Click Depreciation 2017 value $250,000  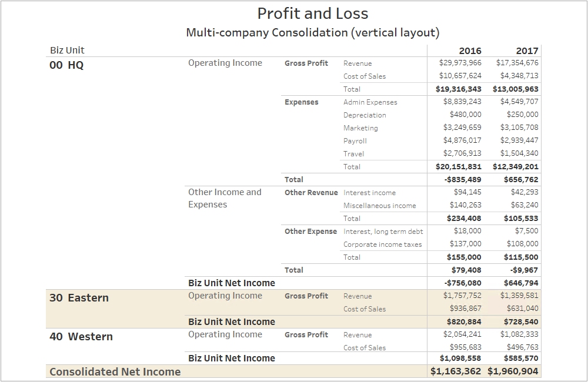tap(522, 115)
